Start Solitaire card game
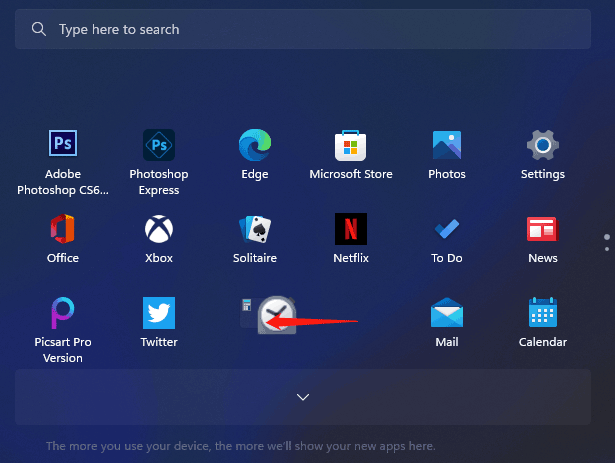 [255, 229]
